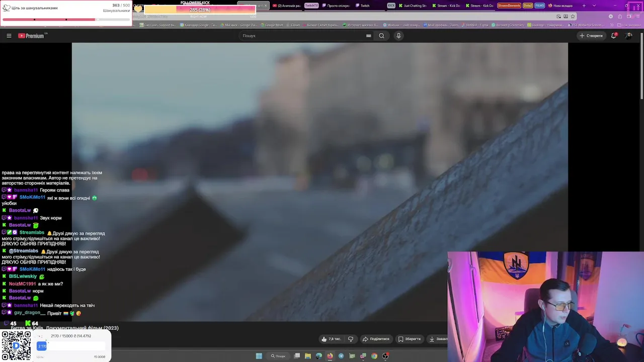This screenshot has height=362, width=644.
Task: Open the YouTube notifications bell
Action: (614, 36)
